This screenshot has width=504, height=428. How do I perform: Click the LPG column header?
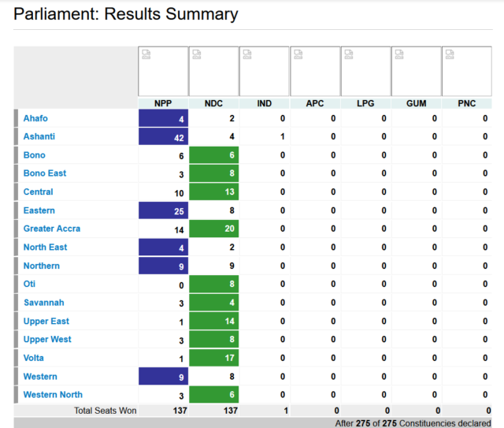click(x=365, y=103)
